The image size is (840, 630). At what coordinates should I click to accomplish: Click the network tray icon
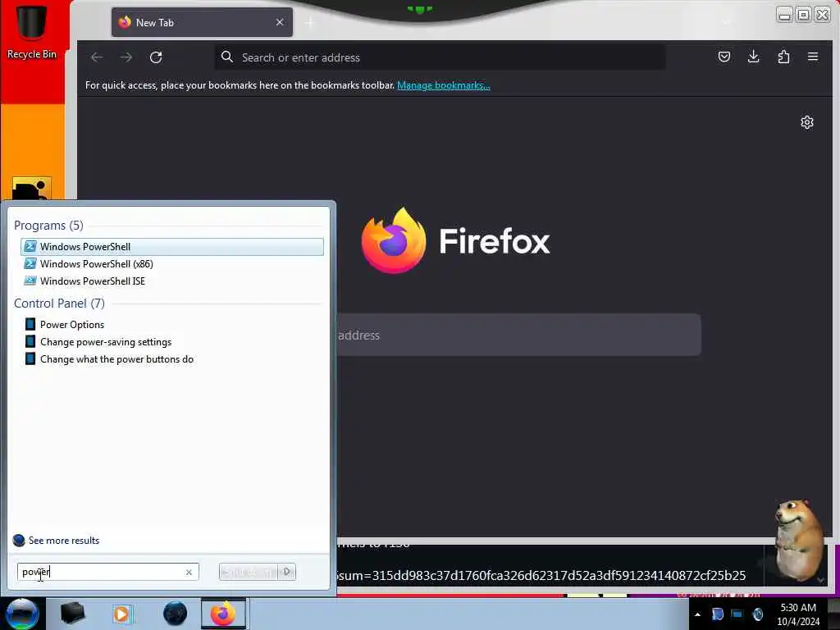(737, 614)
